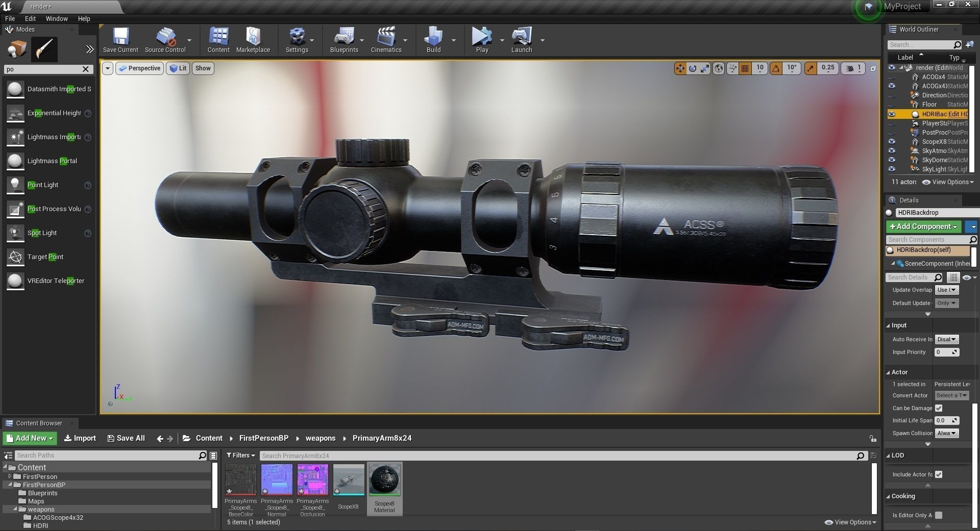Switch to Content Browser tab
The image size is (980, 531).
[x=39, y=423]
